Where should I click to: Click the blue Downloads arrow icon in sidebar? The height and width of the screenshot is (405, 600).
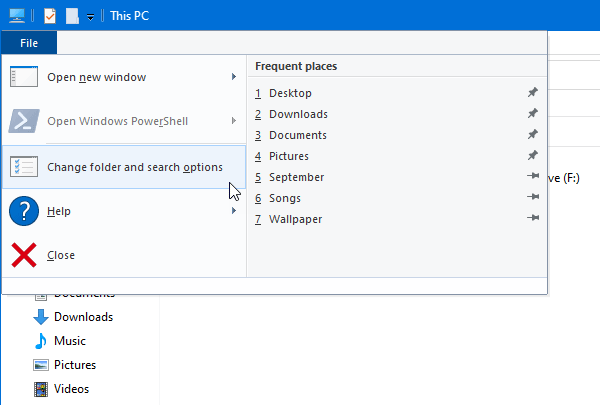pos(41,317)
